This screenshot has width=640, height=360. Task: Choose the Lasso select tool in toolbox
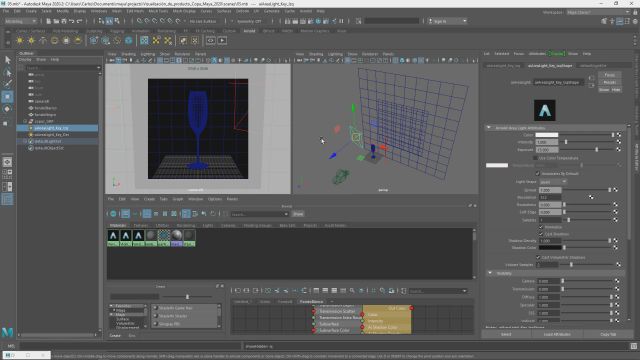coord(7,72)
